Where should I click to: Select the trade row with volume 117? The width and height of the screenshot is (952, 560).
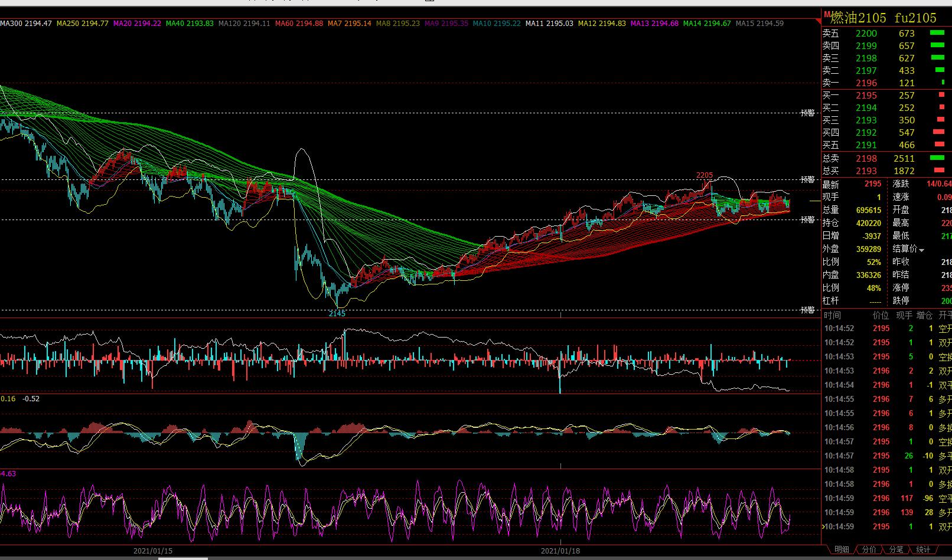(x=887, y=499)
